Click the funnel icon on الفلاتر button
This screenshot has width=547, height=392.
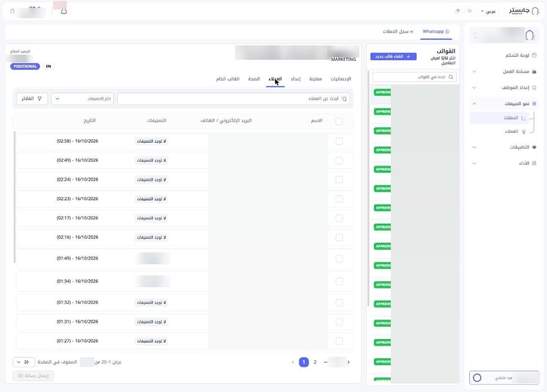click(x=39, y=99)
